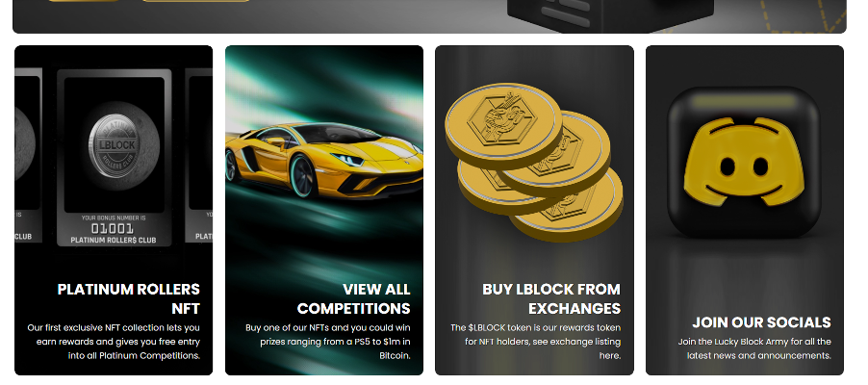Click the black 3D box in top banner

click(x=610, y=14)
